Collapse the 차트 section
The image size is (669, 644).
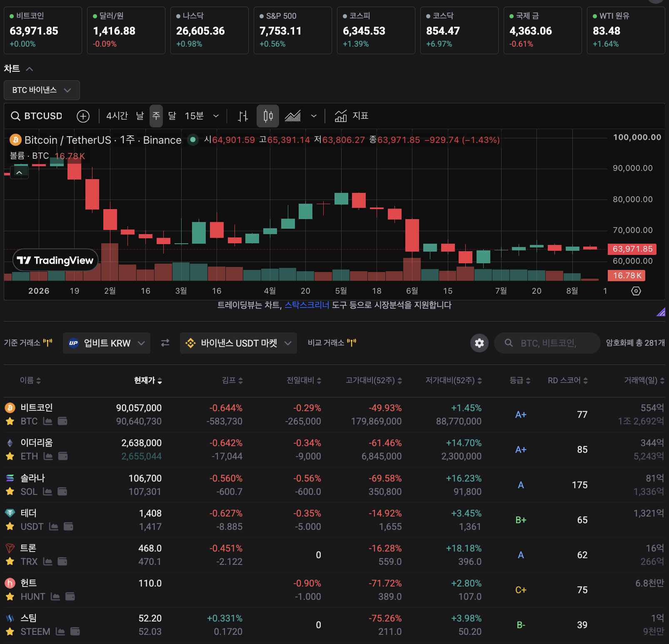[x=29, y=69]
